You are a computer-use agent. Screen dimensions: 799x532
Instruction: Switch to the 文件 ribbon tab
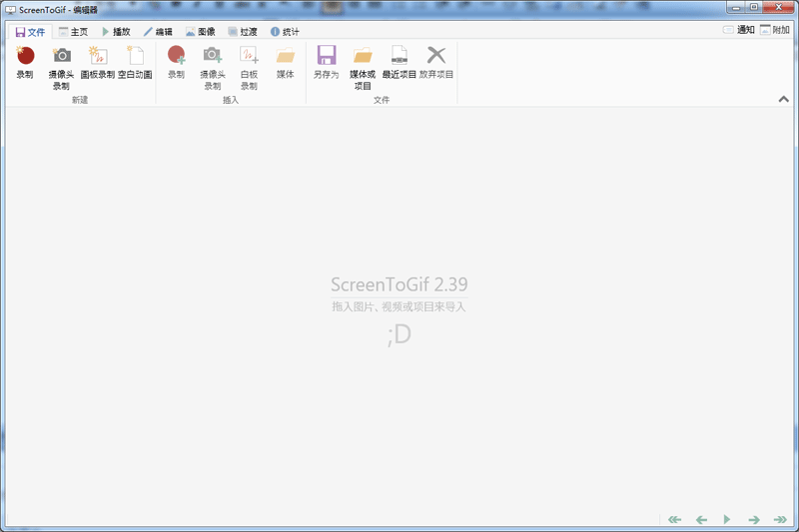30,32
